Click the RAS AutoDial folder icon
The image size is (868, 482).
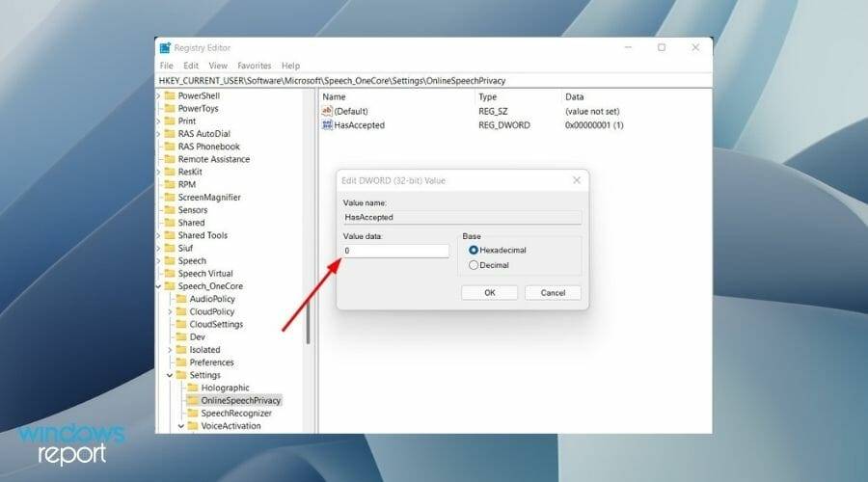pos(170,134)
